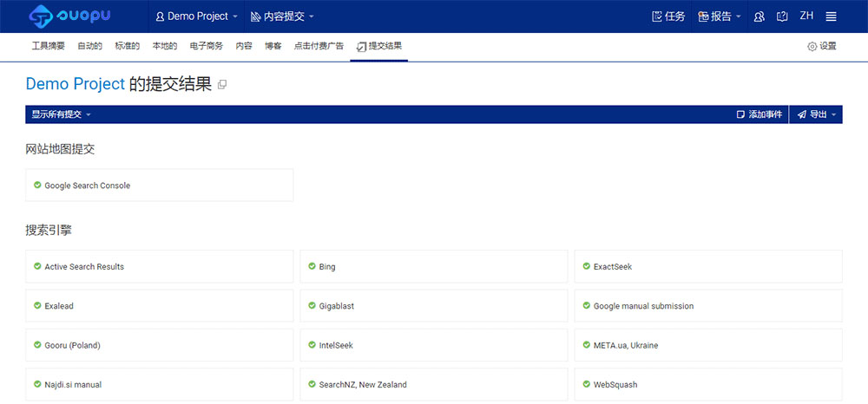Click the Gigablast entry

(x=434, y=306)
